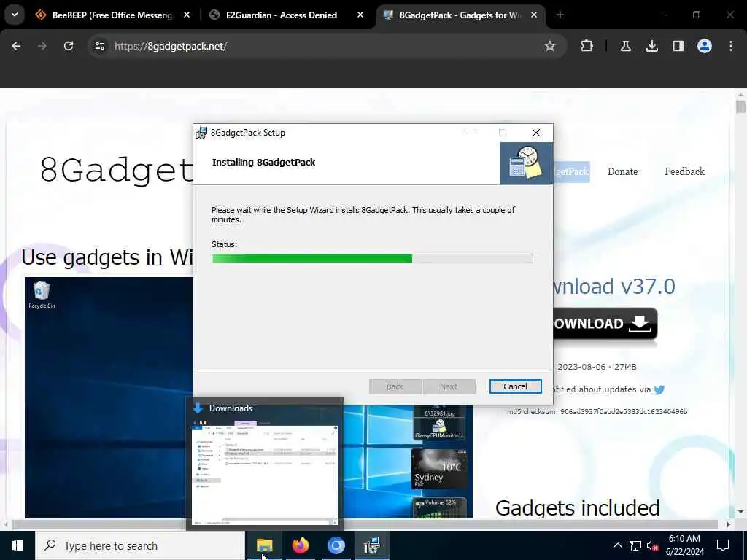The height and width of the screenshot is (560, 747).
Task: Open the browser profile avatar
Action: [x=705, y=46]
